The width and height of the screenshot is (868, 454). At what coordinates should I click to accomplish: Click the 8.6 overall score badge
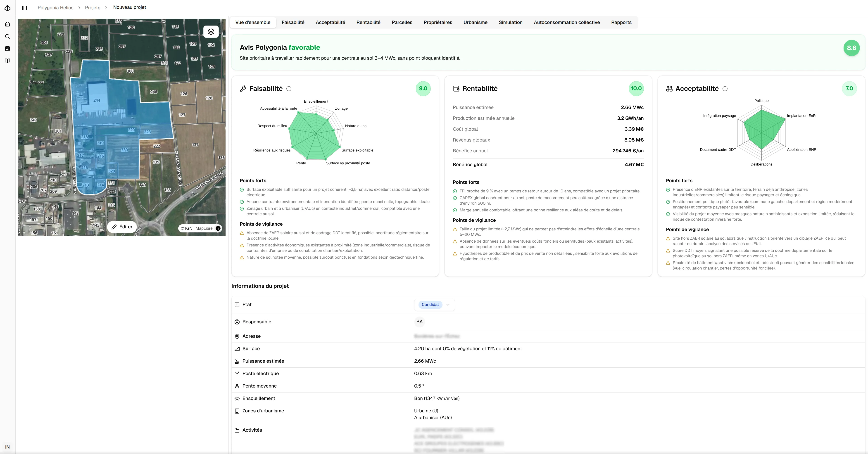[x=851, y=48]
